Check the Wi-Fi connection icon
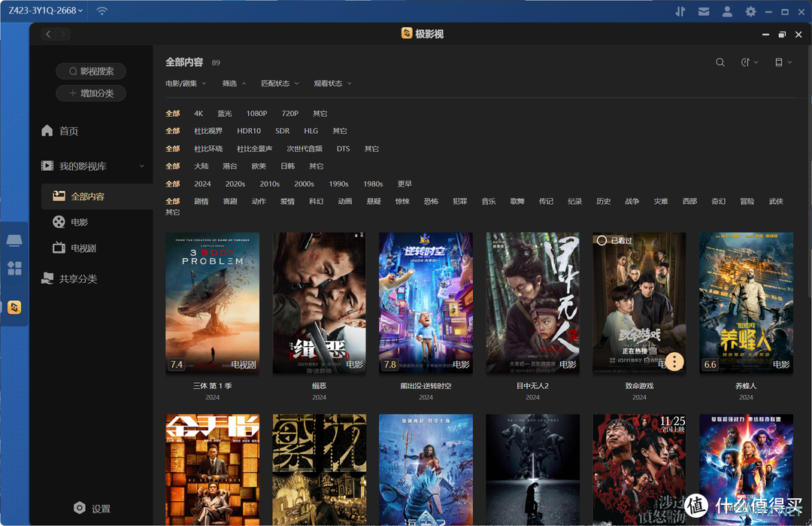This screenshot has width=812, height=526. tap(102, 11)
